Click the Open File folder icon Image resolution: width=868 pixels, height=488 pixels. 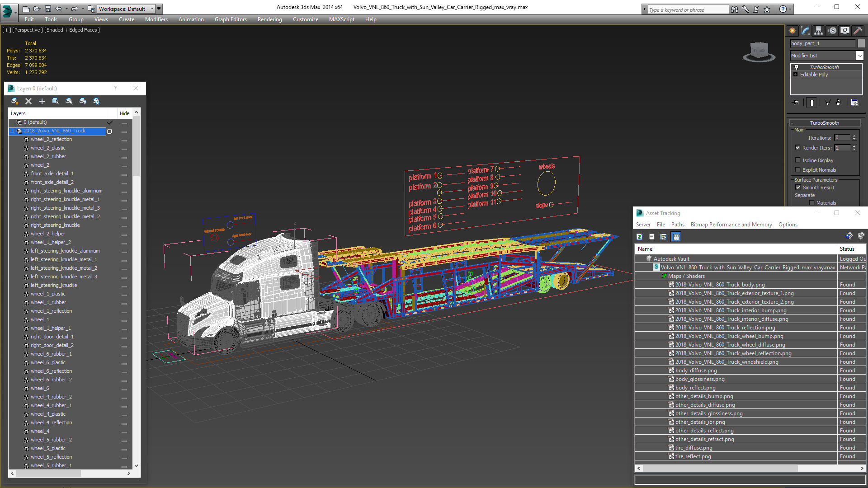point(37,9)
